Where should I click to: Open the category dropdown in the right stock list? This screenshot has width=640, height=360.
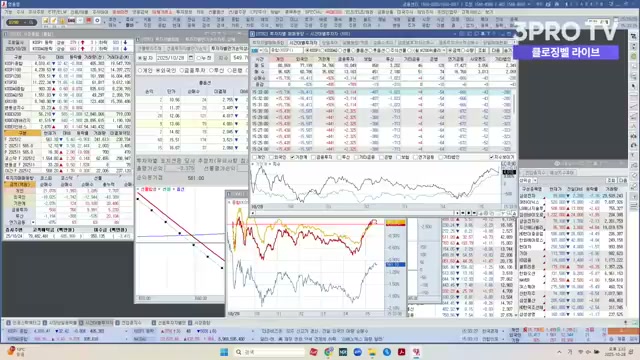(535, 180)
